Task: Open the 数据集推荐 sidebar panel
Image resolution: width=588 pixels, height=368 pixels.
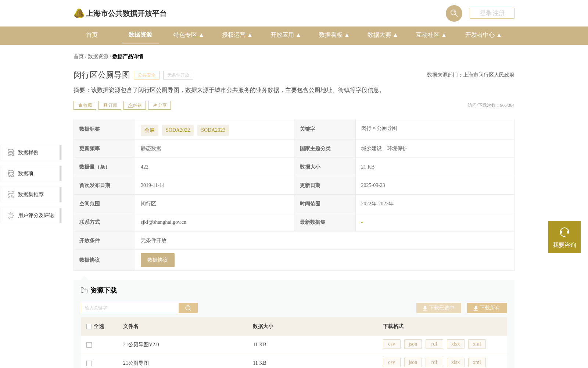Action: click(31, 194)
